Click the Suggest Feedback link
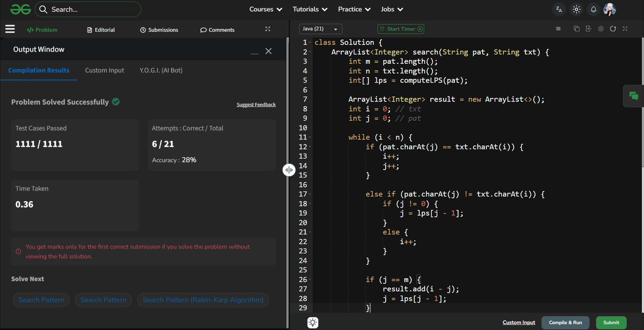Screen dimensions: 644x330 coord(256,105)
